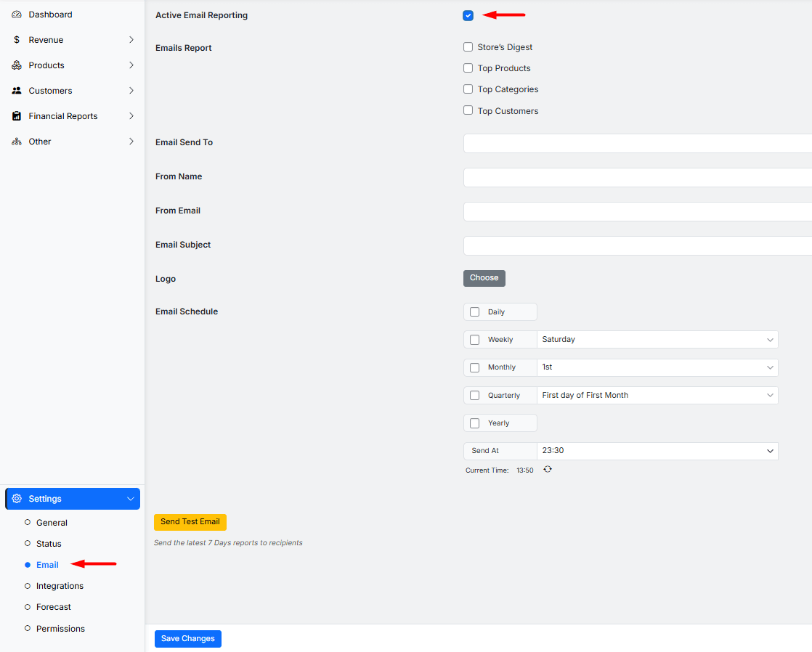Click the Products boxes icon
This screenshot has width=812, height=652.
17,65
